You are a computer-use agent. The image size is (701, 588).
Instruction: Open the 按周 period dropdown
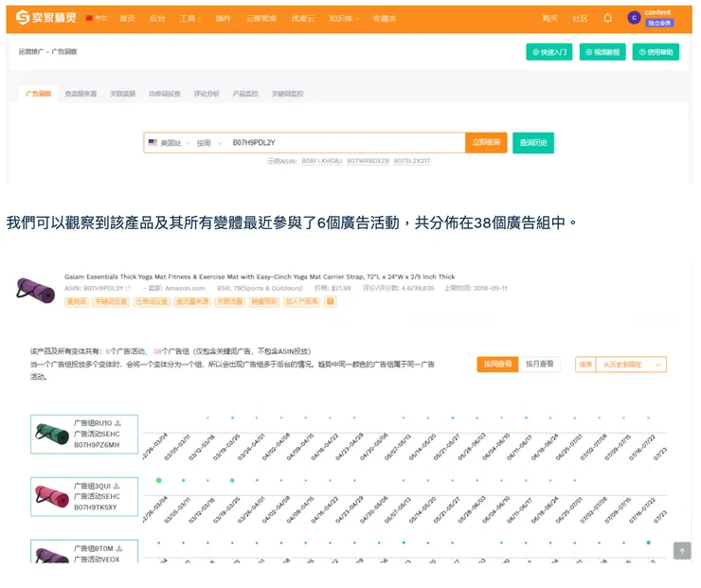coord(209,143)
